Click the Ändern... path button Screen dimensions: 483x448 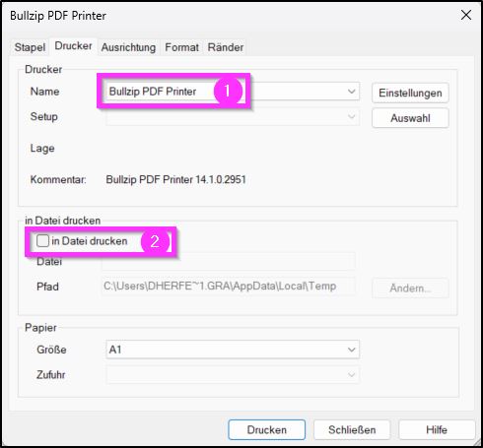(x=410, y=288)
